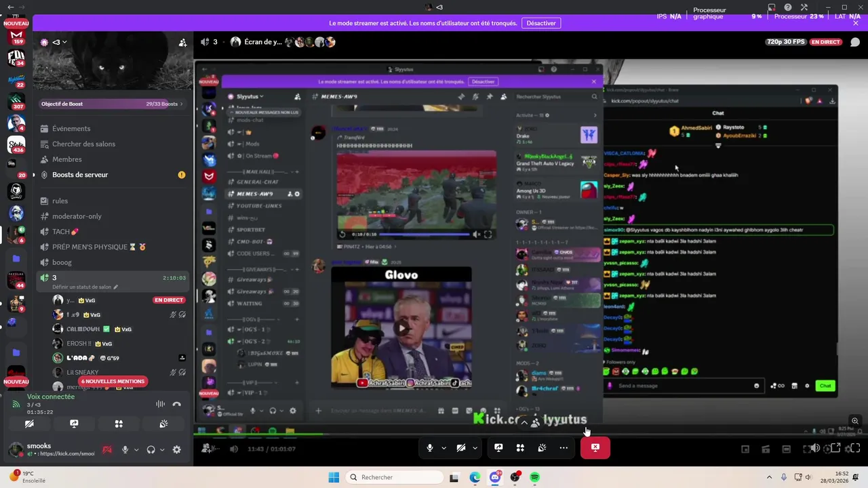This screenshot has width=868, height=488.
Task: Stop watching with red disconnect button
Action: coord(595,447)
